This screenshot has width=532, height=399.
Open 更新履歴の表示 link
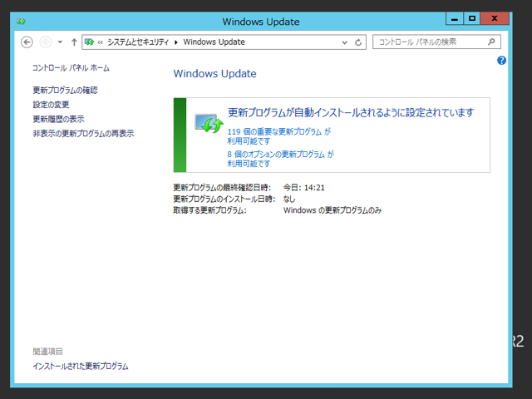tap(58, 119)
